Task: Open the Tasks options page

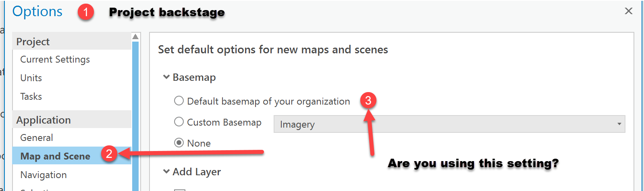Action: (31, 97)
